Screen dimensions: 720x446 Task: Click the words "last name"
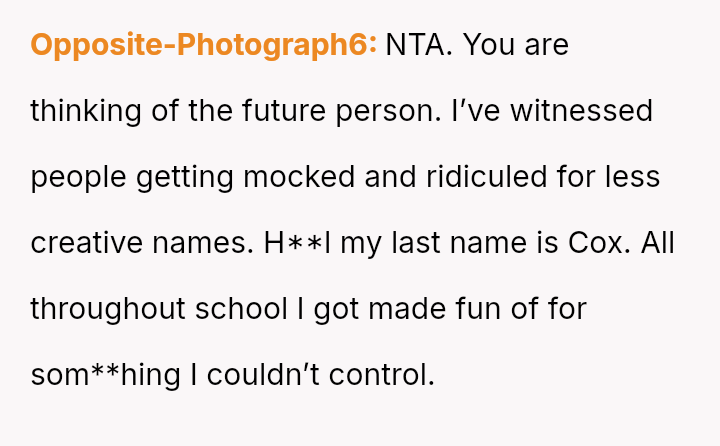coord(442,243)
